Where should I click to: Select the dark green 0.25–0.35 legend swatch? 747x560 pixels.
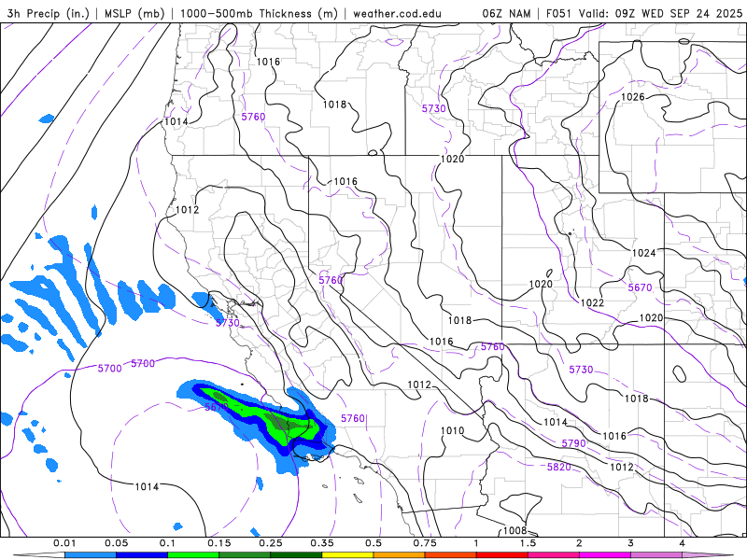[x=296, y=555]
